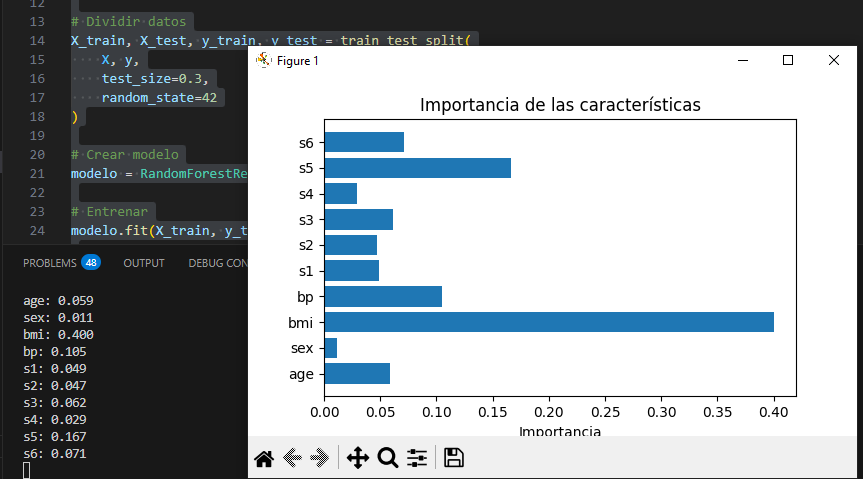This screenshot has height=479, width=863.
Task: Click the s5 bar in chart
Action: pyautogui.click(x=418, y=168)
